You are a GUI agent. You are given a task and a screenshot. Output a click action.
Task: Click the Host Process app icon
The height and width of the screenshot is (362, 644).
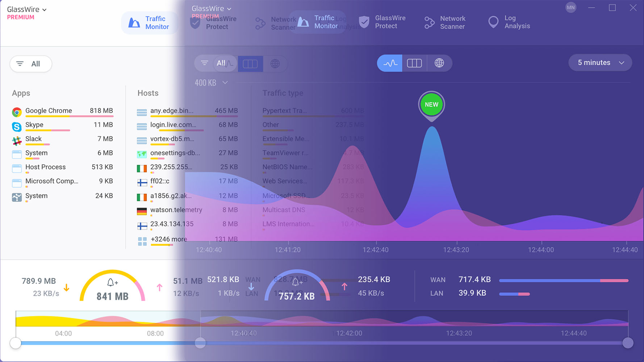[17, 169]
